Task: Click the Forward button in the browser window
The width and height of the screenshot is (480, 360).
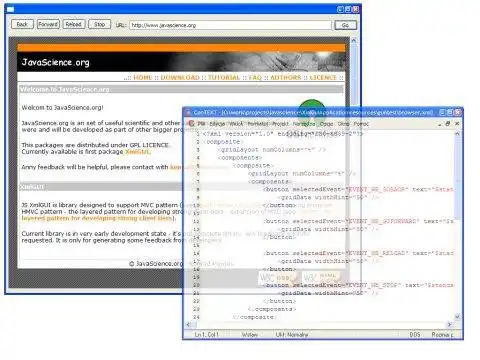Action: [x=48, y=24]
